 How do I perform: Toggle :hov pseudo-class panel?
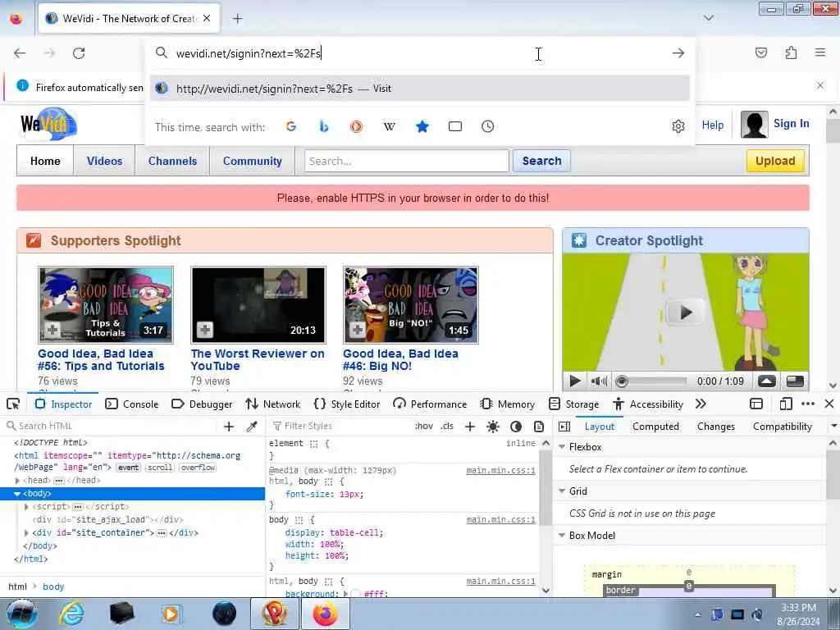point(424,427)
